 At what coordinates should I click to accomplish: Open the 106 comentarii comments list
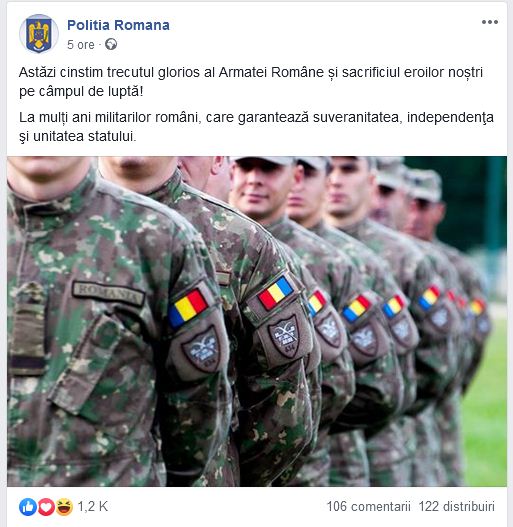click(369, 506)
